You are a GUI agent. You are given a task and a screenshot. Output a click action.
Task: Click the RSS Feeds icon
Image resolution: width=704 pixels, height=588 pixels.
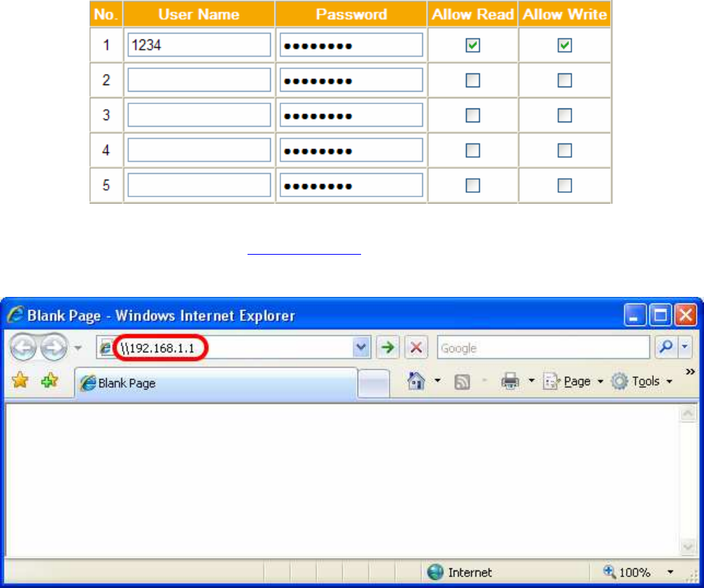click(462, 382)
